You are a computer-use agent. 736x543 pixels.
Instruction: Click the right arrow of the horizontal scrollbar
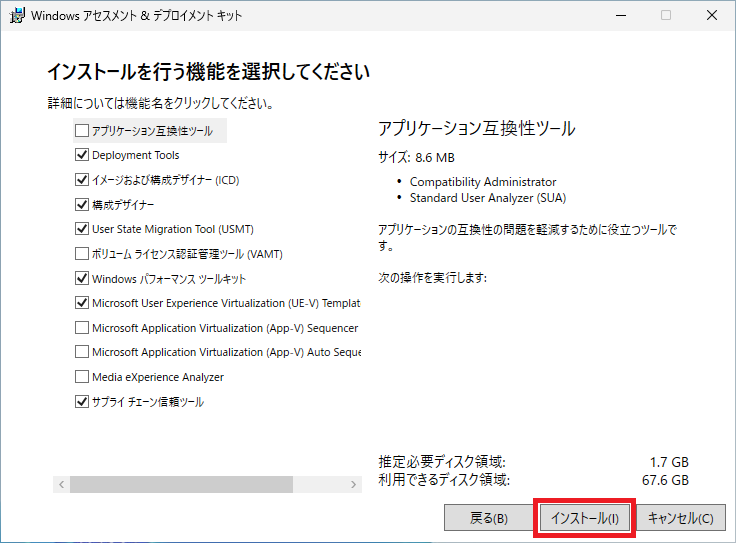point(353,484)
